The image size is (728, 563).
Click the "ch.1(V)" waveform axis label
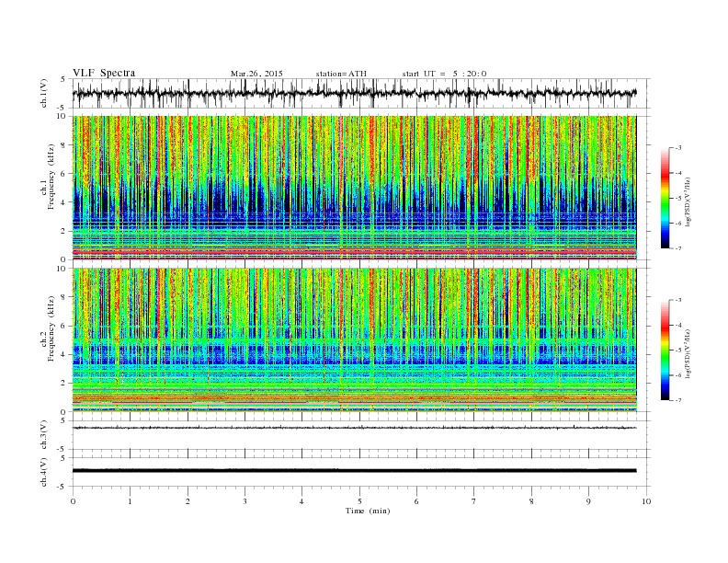point(44,93)
